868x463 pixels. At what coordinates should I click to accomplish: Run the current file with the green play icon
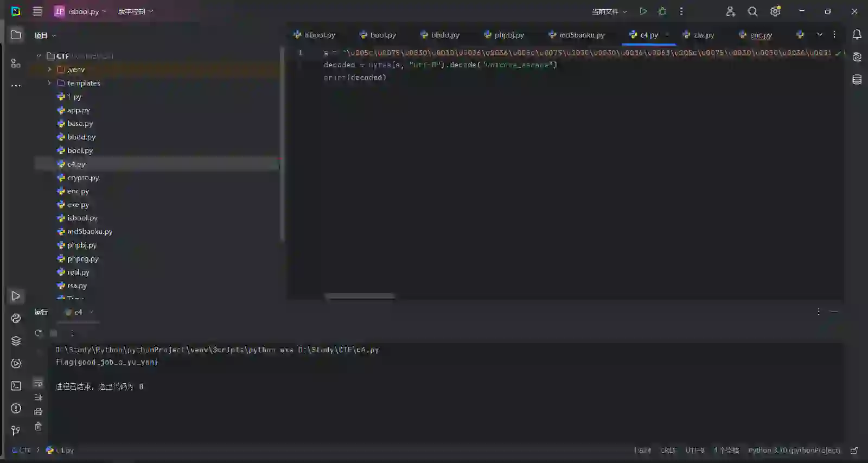(643, 11)
